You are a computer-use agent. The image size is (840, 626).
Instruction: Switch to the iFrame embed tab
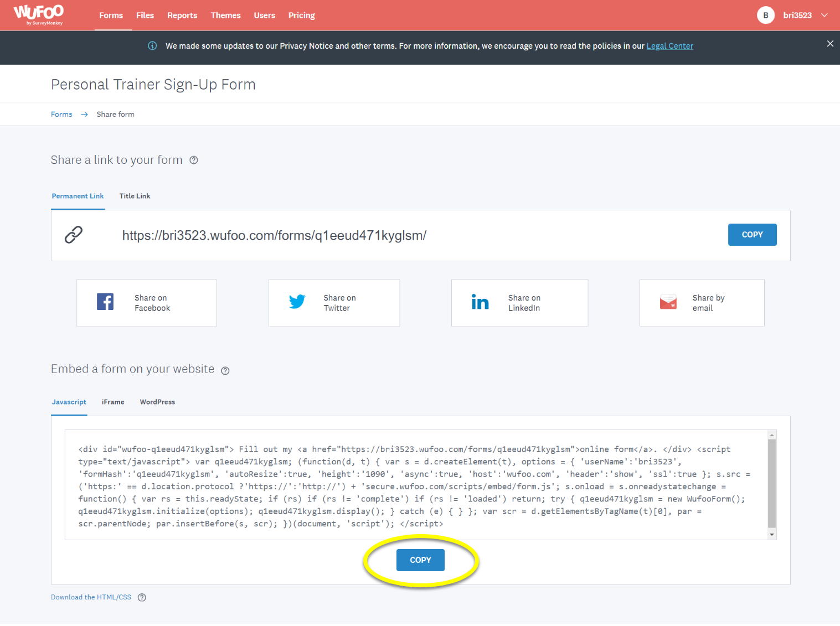pos(113,402)
